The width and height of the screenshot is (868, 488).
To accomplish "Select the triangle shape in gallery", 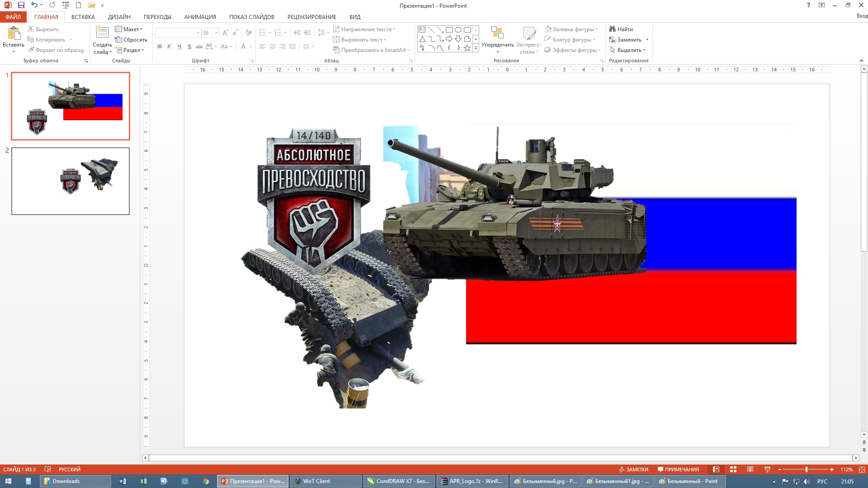I will (422, 39).
